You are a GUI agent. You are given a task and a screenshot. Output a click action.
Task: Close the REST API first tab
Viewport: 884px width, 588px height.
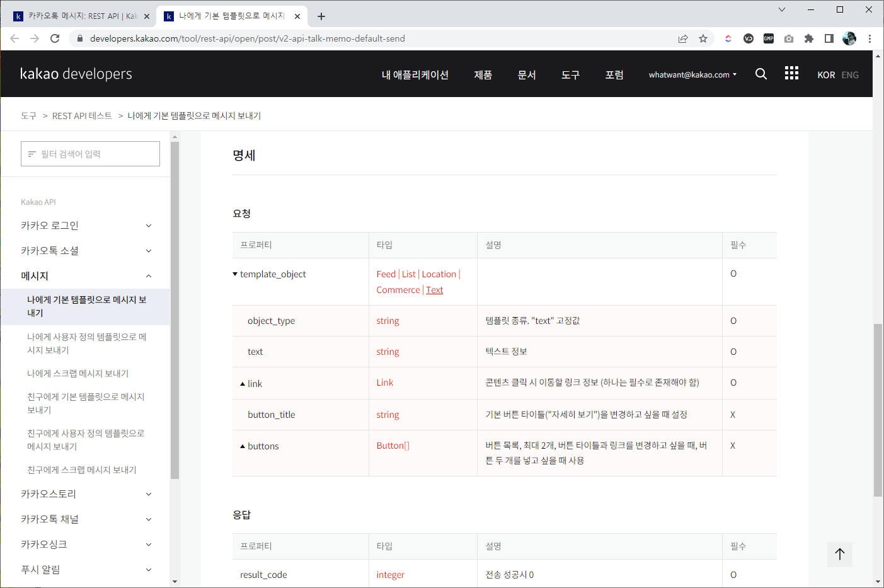coord(147,16)
